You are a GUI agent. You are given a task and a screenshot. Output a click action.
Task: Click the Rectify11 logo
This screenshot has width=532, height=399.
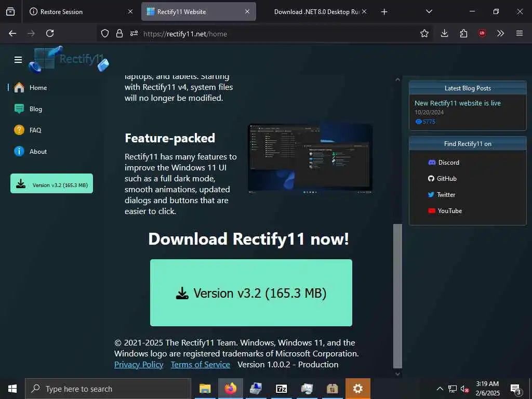tap(69, 59)
